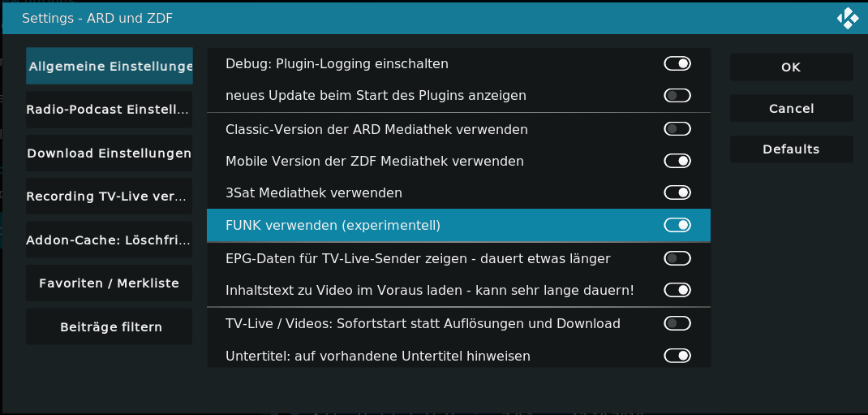Switch off Untertitel hinweisen toggle

(677, 355)
